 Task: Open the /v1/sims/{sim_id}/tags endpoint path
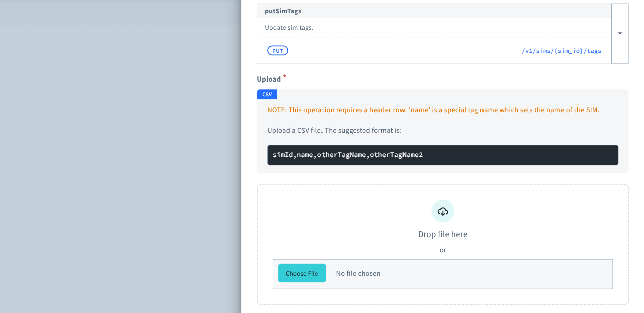pos(562,50)
